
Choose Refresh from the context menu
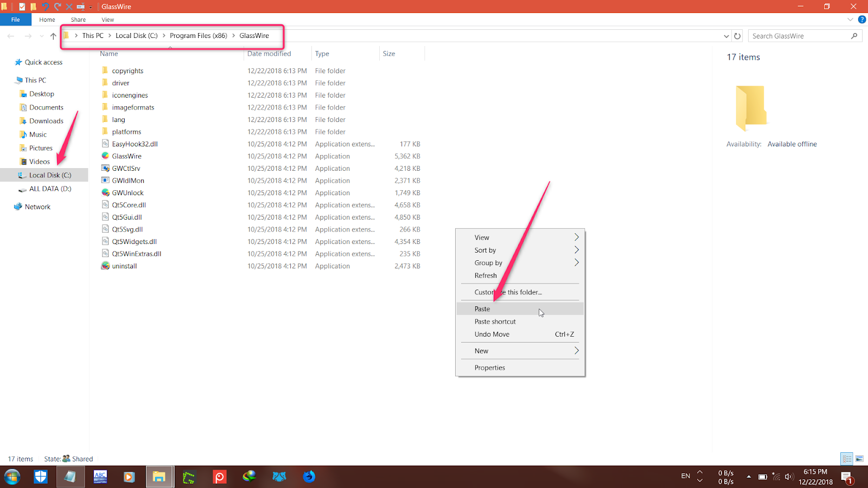520,275
